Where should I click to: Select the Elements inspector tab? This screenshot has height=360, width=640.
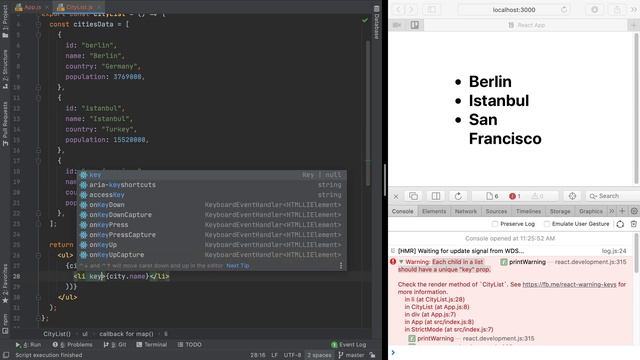tap(434, 211)
